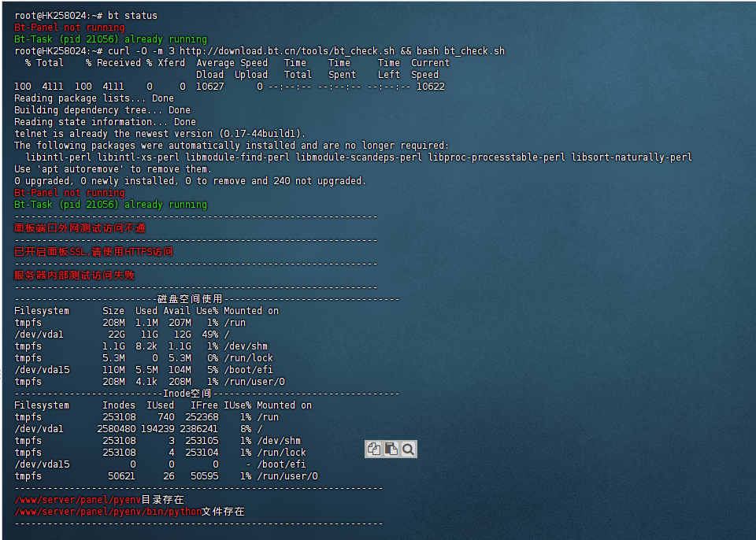This screenshot has width=756, height=540.
Task: Click 'Reading package lists... Done' line
Action: 94,98
